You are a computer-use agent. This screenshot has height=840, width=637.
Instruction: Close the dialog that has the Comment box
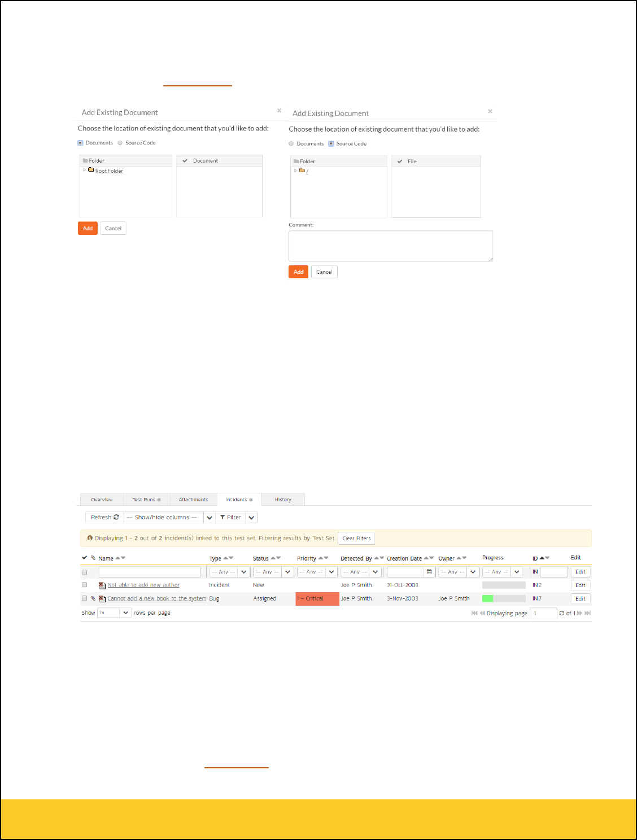pos(490,111)
